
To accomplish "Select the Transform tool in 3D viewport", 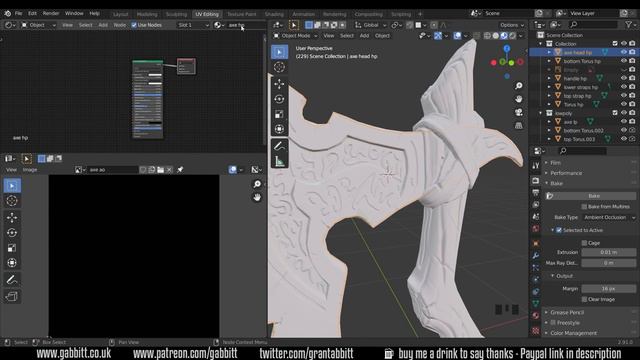I will [x=280, y=129].
